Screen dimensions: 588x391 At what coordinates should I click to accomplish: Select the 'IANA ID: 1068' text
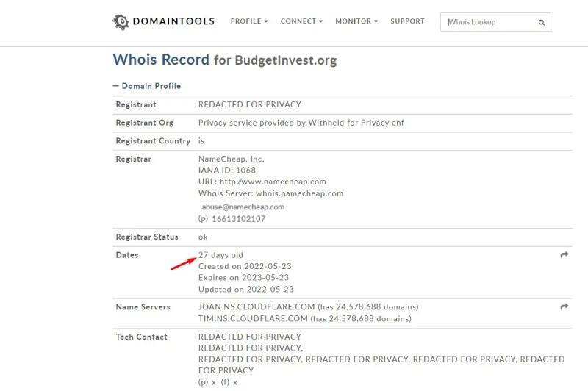click(227, 171)
